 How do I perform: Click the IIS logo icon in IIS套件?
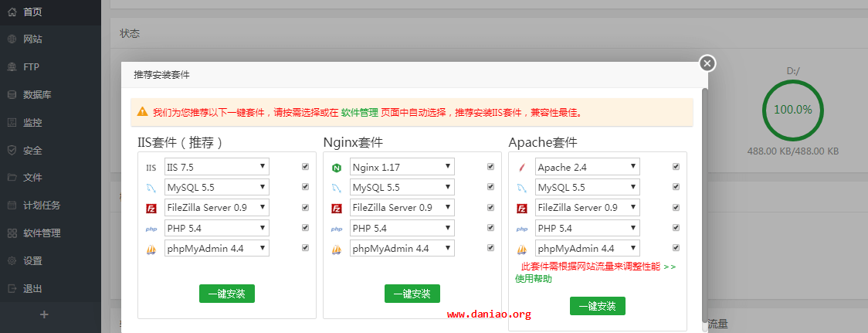(151, 168)
